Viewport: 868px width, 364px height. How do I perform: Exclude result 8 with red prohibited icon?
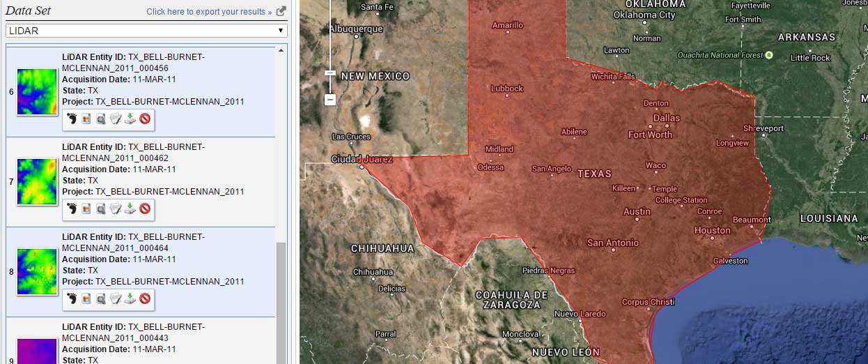click(x=145, y=298)
